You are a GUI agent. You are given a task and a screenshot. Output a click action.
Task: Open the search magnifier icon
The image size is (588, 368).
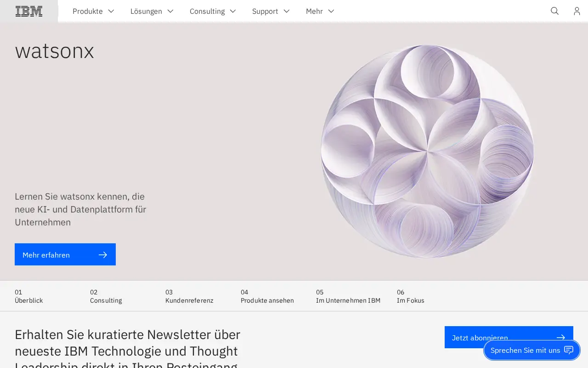(555, 11)
